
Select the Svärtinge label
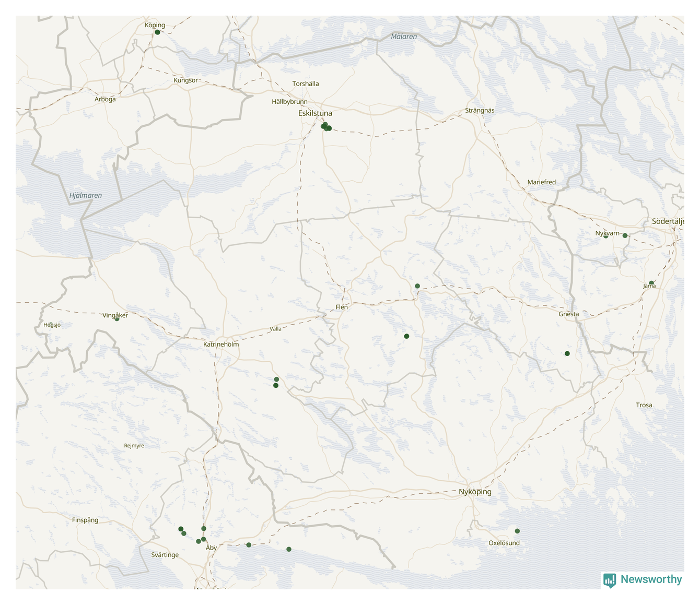point(165,555)
